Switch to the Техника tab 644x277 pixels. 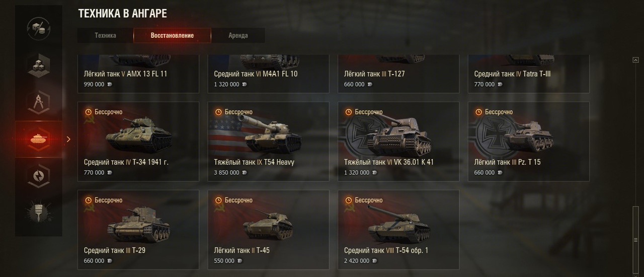(105, 35)
